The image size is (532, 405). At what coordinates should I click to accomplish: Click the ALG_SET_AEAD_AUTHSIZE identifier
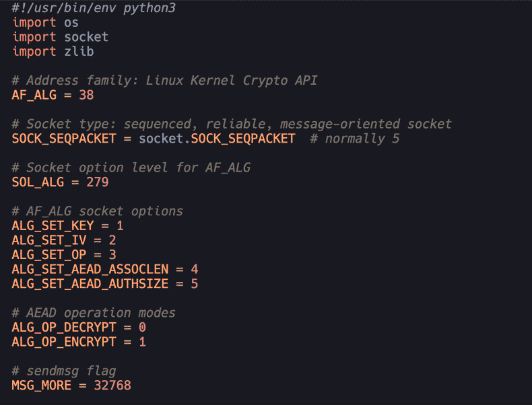pyautogui.click(x=90, y=284)
